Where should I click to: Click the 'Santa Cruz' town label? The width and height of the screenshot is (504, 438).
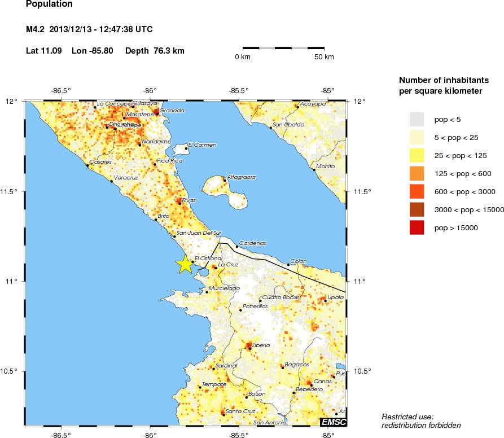click(x=240, y=411)
